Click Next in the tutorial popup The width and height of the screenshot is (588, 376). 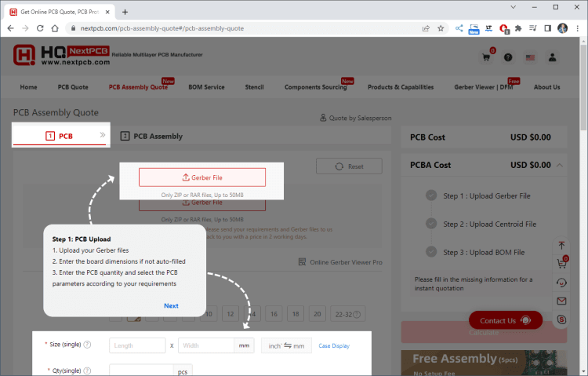click(171, 305)
